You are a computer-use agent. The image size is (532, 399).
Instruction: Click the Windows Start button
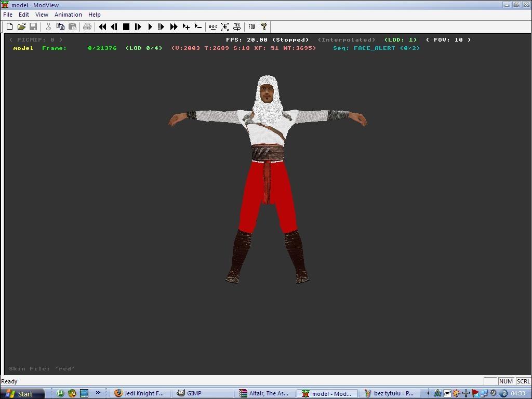click(x=19, y=393)
